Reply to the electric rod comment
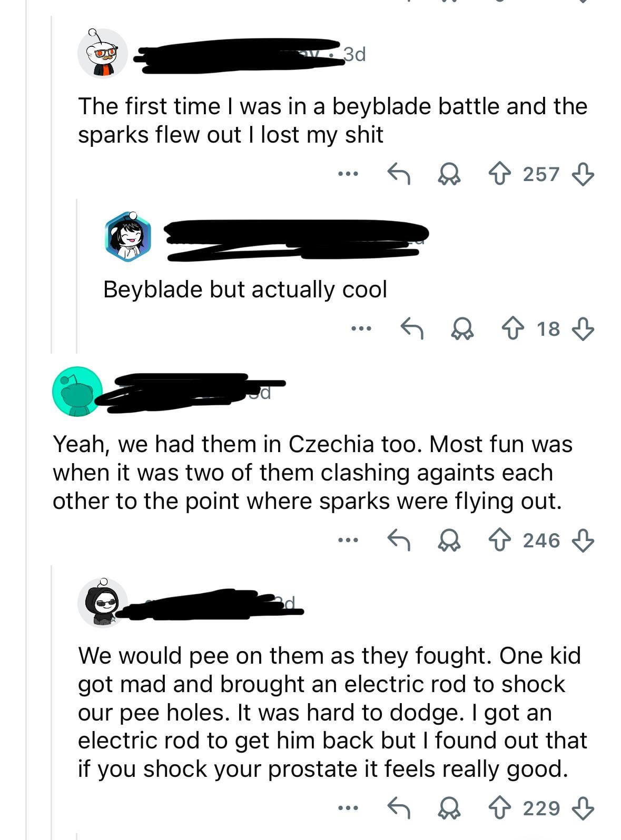 click(399, 807)
